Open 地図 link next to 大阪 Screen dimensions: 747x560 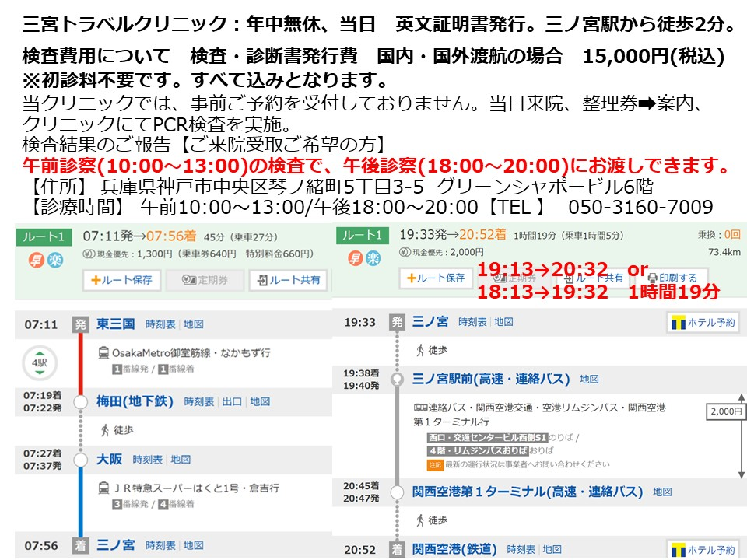coord(181,460)
